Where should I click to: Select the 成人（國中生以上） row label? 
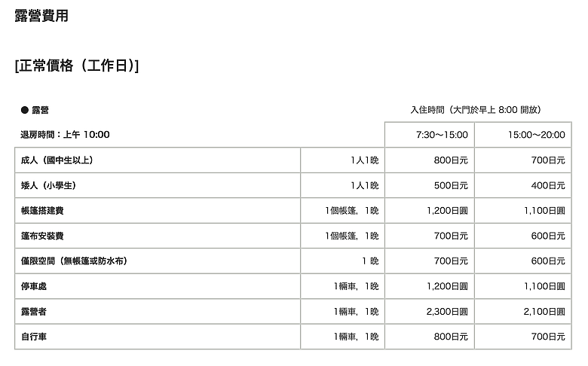click(x=57, y=160)
